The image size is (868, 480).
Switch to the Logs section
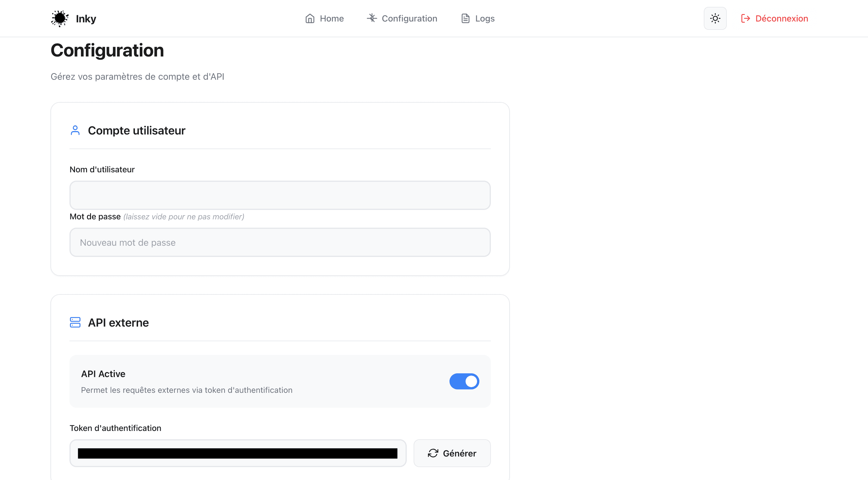(485, 18)
